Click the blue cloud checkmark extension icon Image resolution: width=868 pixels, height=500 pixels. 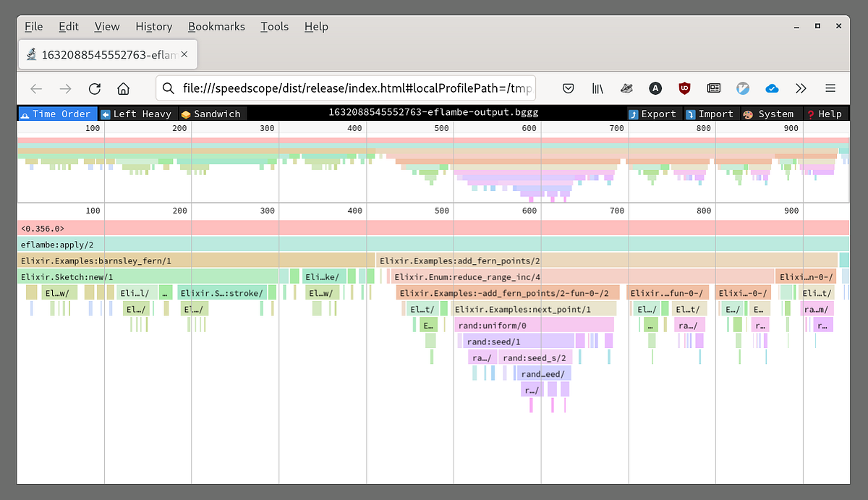pyautogui.click(x=772, y=88)
